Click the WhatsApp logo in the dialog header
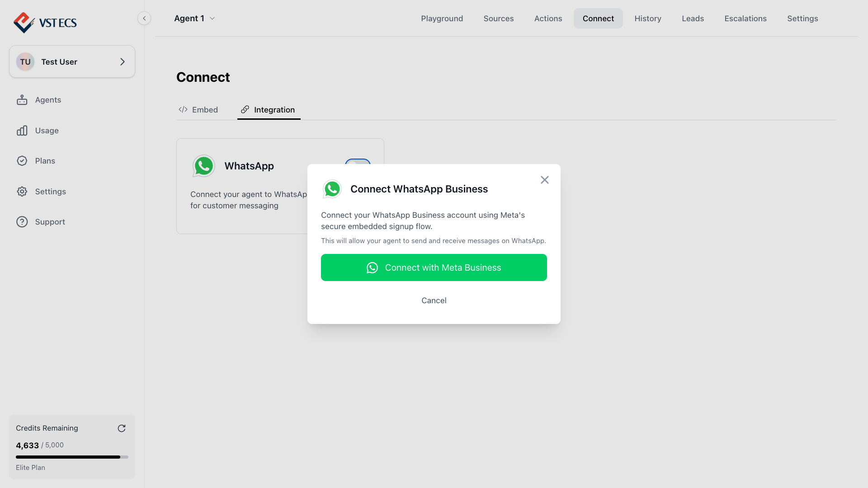This screenshot has height=488, width=868. pos(332,189)
